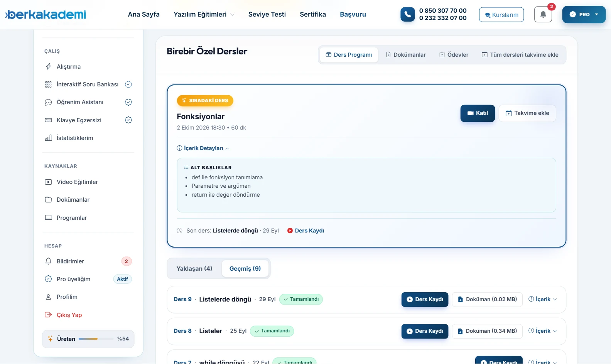Click the Profilim person icon

48,297
